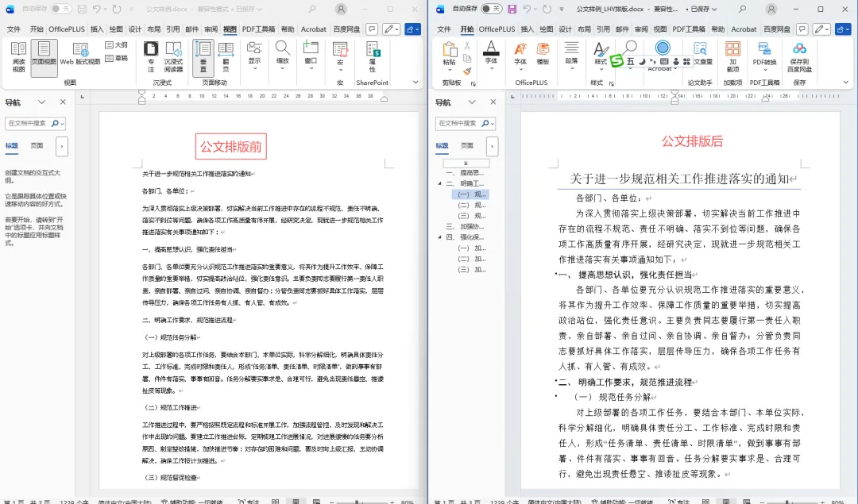Switch to 页面 tab in left navigation pane
This screenshot has height=504, width=858.
pyautogui.click(x=37, y=146)
